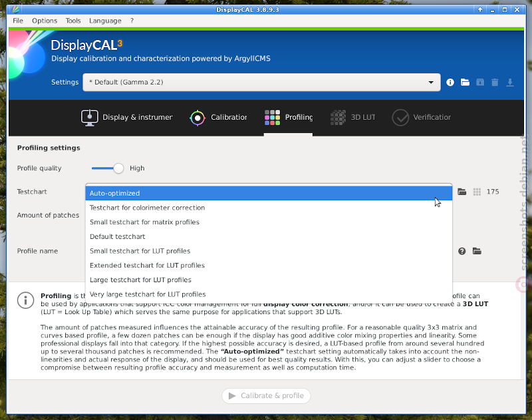Click the Amount of patches label
Viewport: 532px width, 420px height.
(48, 215)
